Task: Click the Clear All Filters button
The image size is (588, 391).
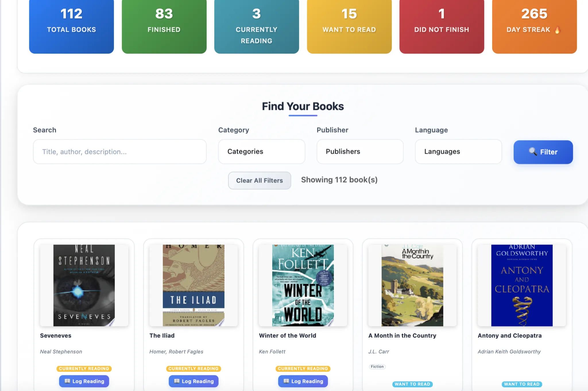Action: [259, 180]
